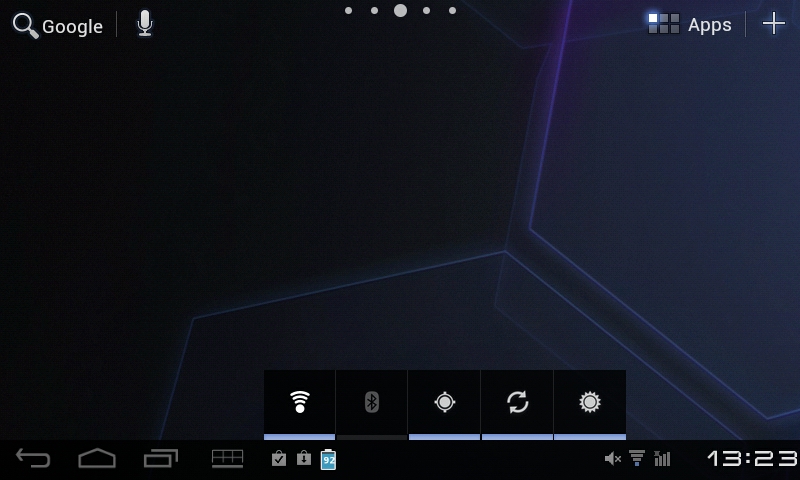800x480 pixels.
Task: Toggle Wi-Fi in power control widget
Action: tap(299, 405)
